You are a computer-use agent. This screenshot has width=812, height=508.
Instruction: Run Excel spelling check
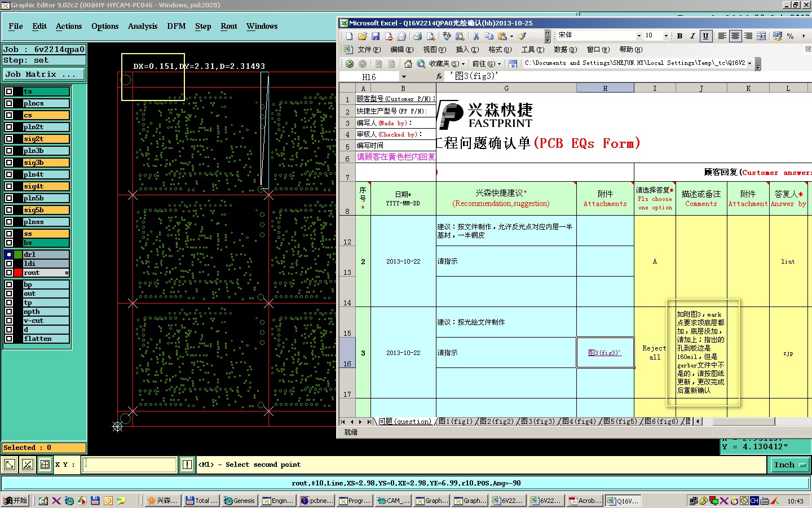(x=447, y=36)
